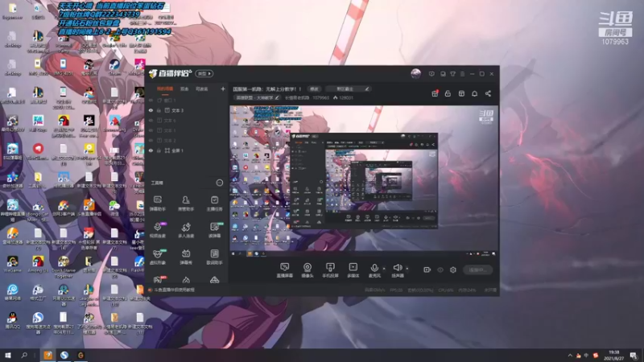Open the hamburger menu in title bar

[x=462, y=74]
